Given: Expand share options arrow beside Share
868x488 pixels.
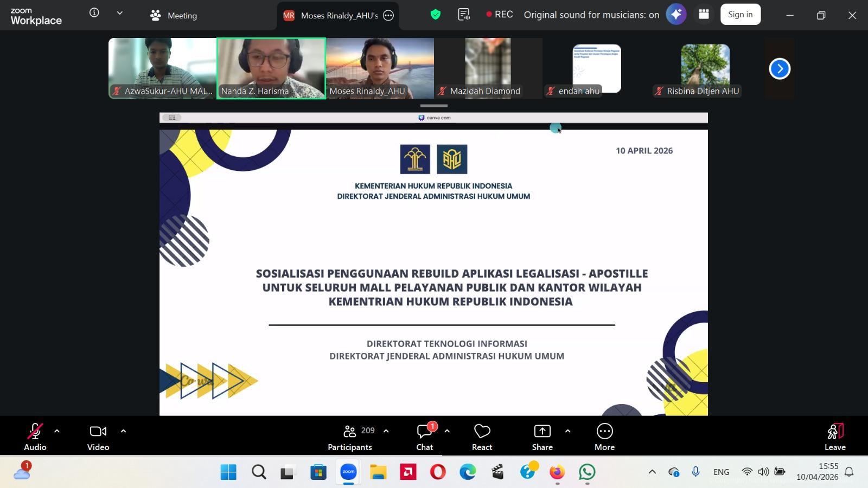Looking at the screenshot, I should coord(567,431).
